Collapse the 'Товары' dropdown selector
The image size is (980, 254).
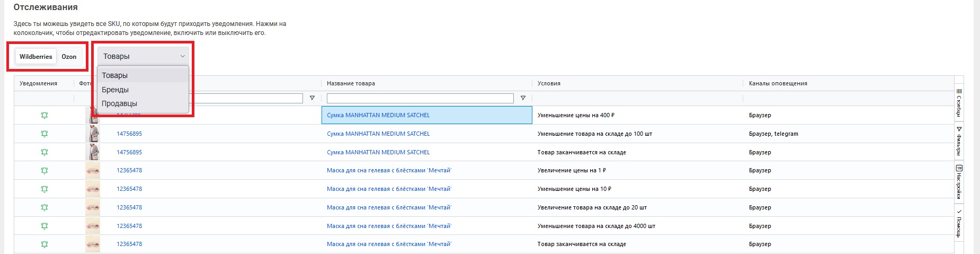pyautogui.click(x=143, y=56)
